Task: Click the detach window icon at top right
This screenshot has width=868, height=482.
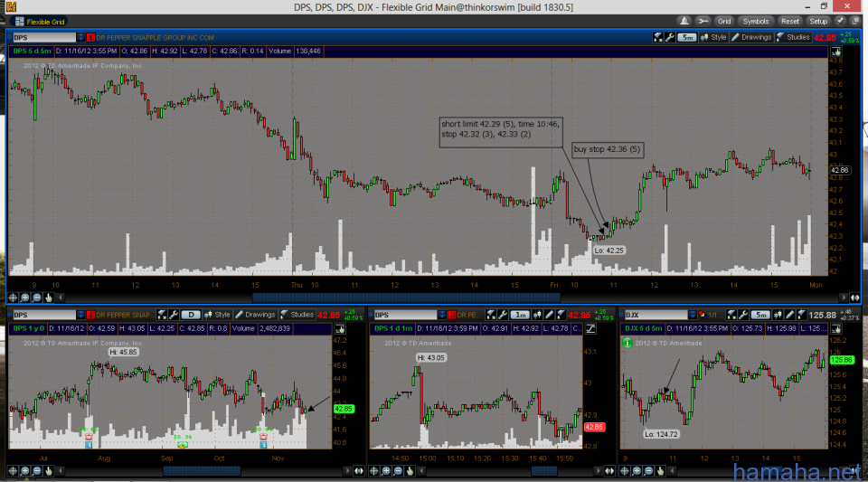Action: click(x=856, y=21)
